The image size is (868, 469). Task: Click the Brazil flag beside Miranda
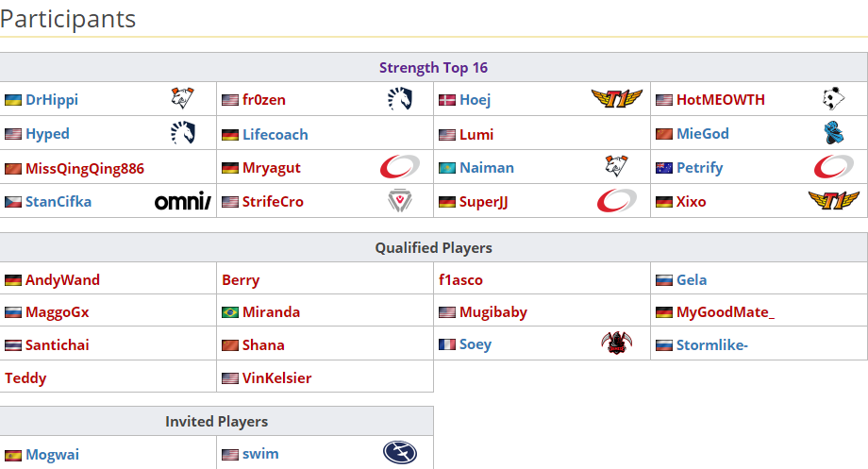click(x=230, y=312)
